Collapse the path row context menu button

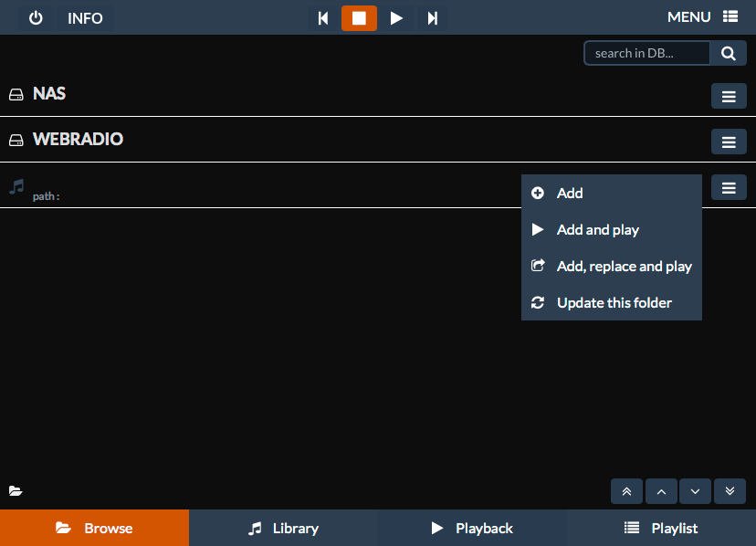point(729,187)
